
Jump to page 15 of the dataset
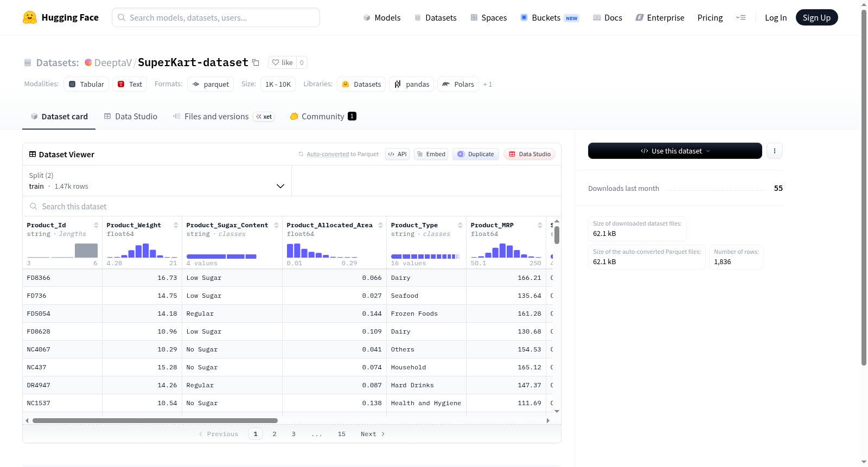click(x=342, y=434)
